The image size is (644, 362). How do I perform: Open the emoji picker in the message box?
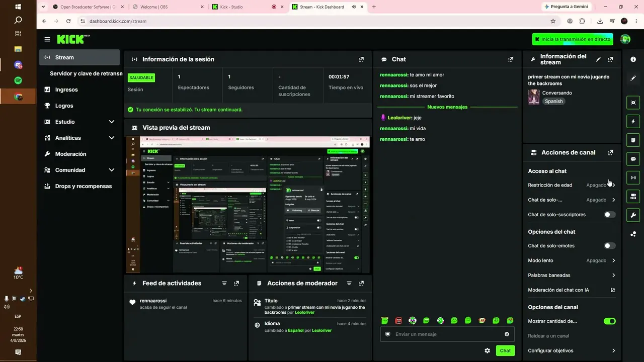coord(507,334)
